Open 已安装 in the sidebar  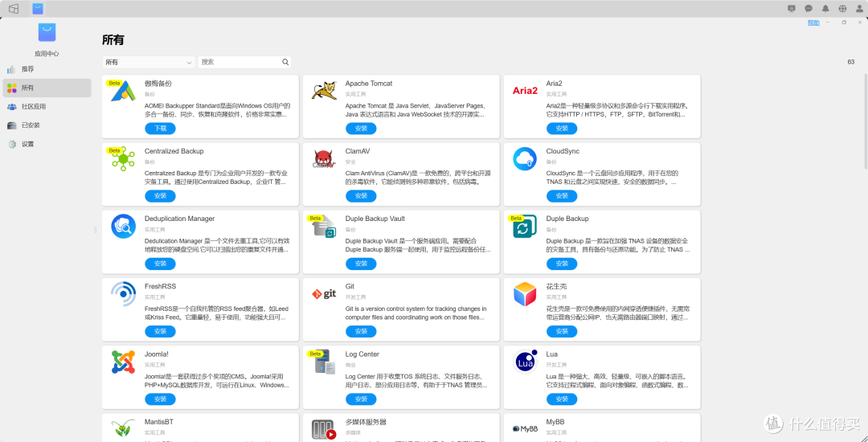47,125
